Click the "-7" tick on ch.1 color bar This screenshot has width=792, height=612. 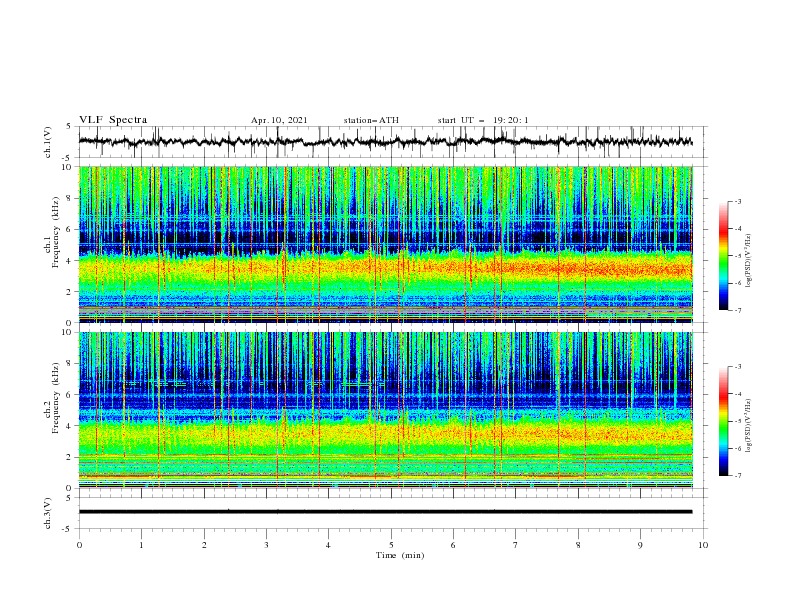point(737,310)
